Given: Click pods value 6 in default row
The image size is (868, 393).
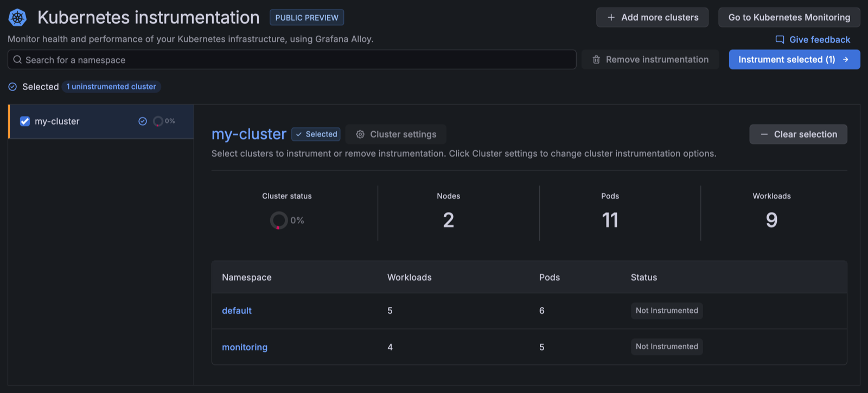Looking at the screenshot, I should pos(542,311).
